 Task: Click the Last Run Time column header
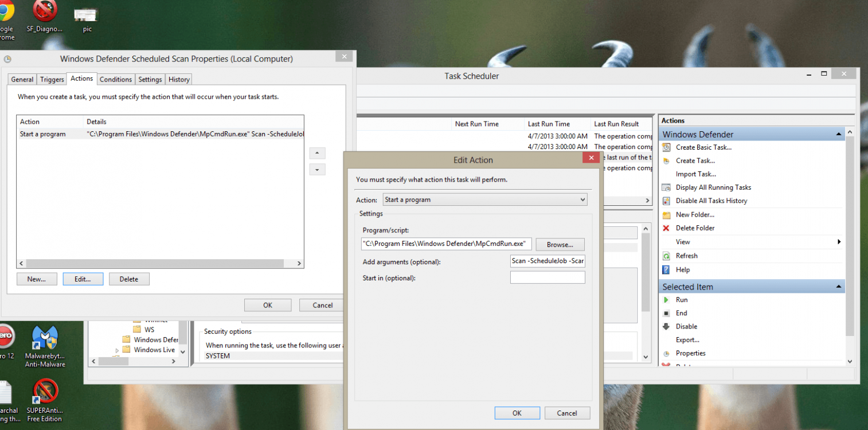(x=557, y=124)
